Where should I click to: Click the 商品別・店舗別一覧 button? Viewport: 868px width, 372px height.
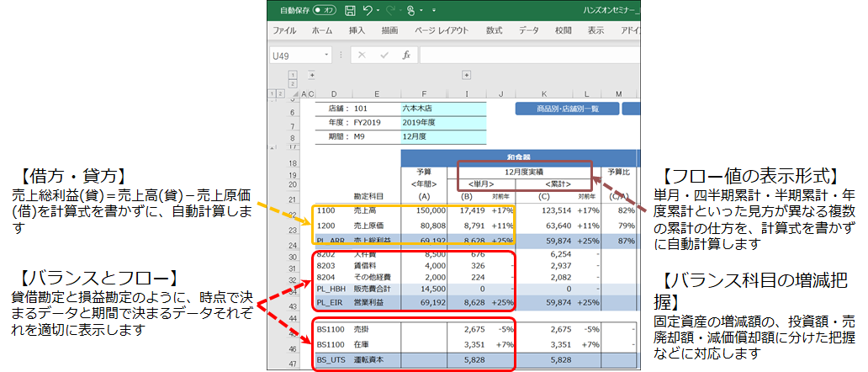coord(568,109)
